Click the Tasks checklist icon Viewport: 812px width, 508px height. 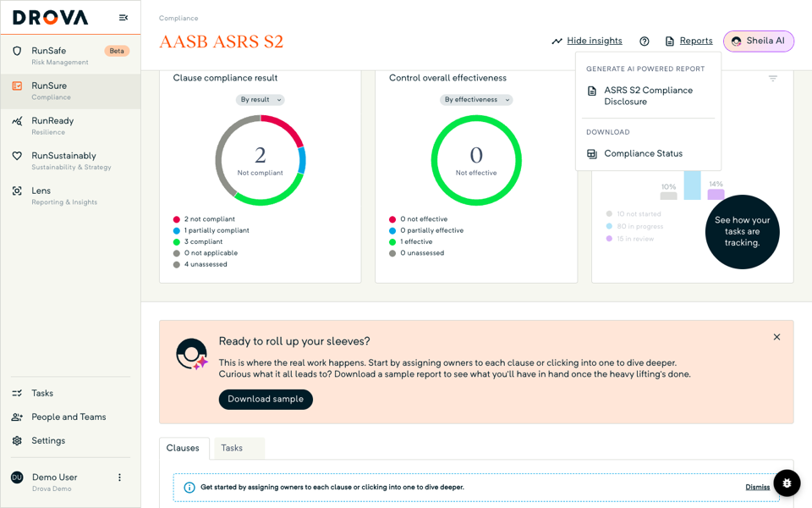tap(17, 393)
